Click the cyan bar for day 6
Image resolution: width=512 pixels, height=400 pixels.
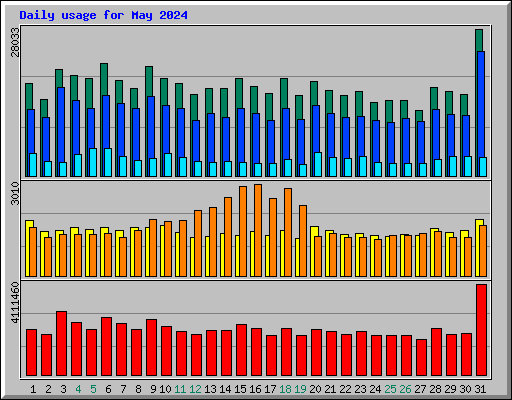(x=108, y=162)
